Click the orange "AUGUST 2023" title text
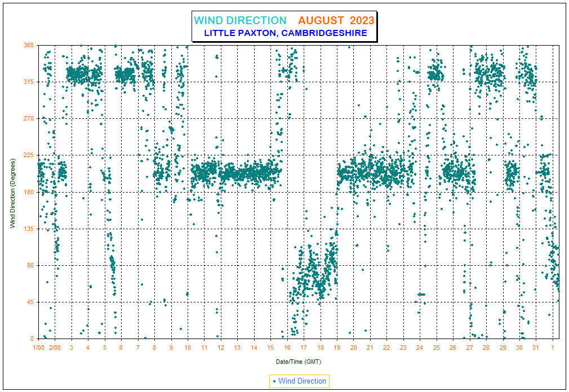 click(x=336, y=20)
